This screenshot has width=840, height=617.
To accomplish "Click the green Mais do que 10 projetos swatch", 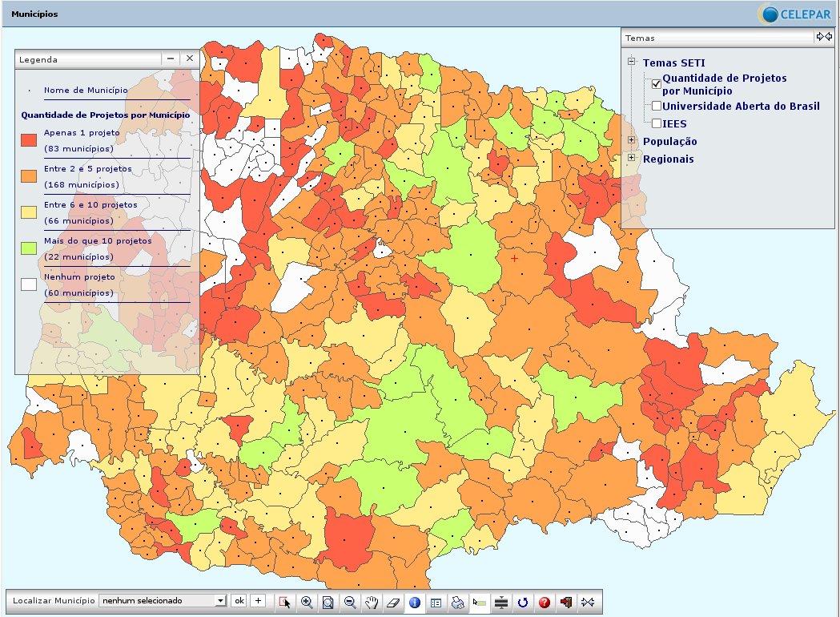I will point(29,248).
